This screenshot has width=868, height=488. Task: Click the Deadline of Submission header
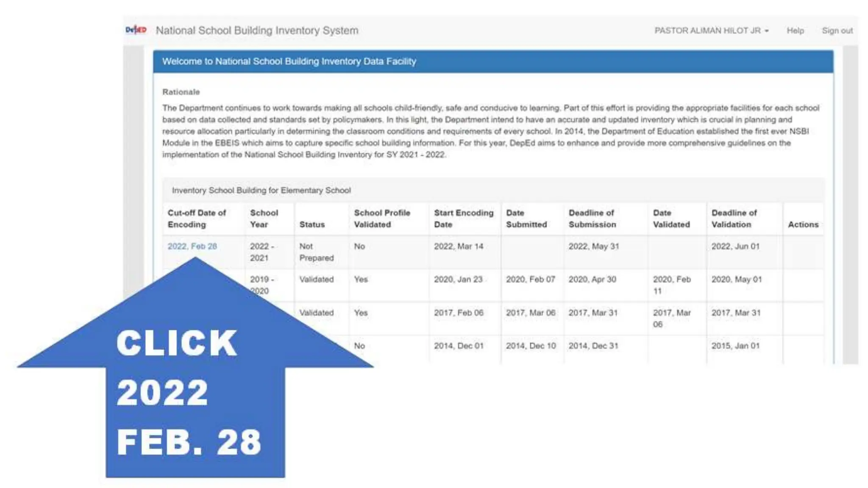click(x=592, y=219)
